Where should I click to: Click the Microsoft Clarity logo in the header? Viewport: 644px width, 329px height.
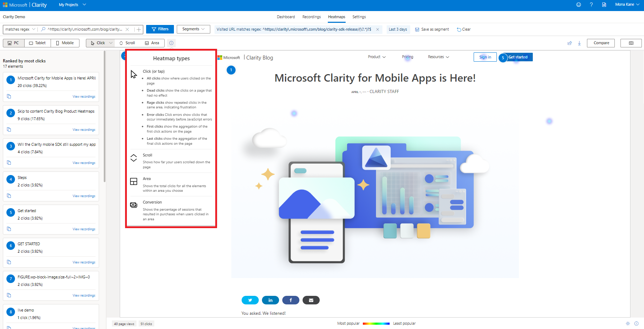tap(25, 5)
